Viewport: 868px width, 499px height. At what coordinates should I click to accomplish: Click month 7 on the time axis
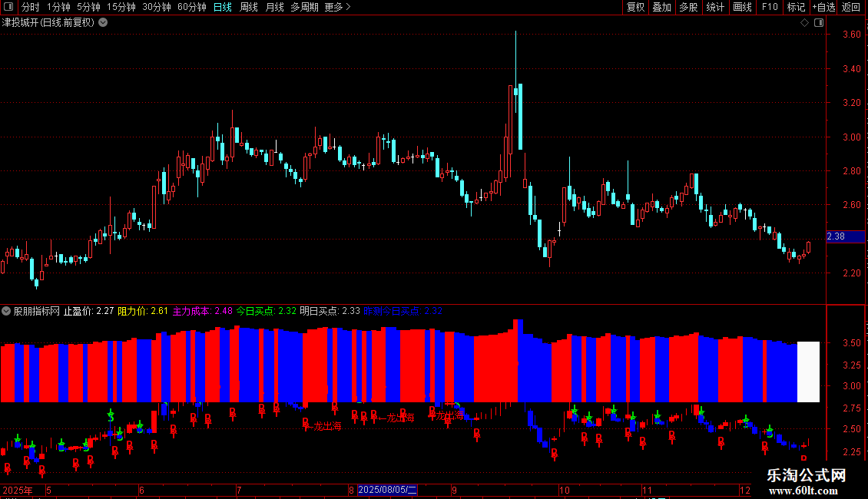[x=239, y=490]
